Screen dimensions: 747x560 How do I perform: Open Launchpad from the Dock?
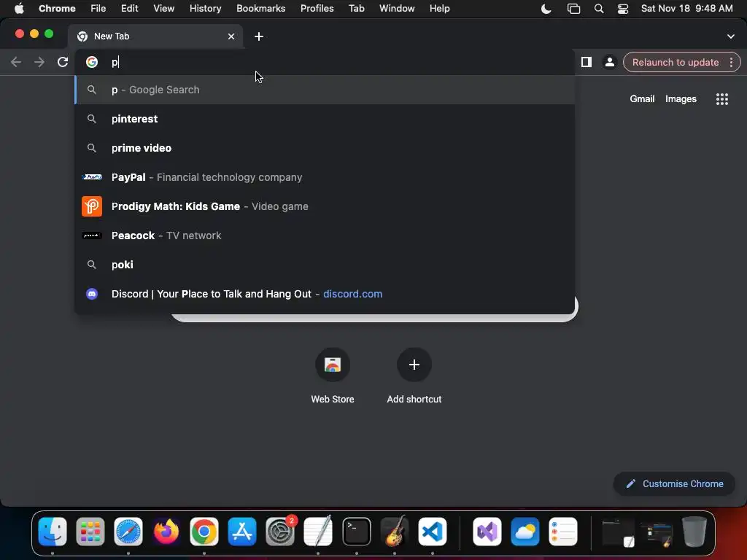pyautogui.click(x=90, y=532)
